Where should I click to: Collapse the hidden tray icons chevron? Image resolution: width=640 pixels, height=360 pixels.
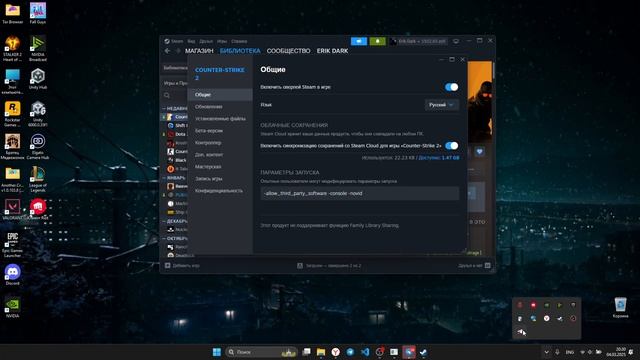click(x=546, y=352)
